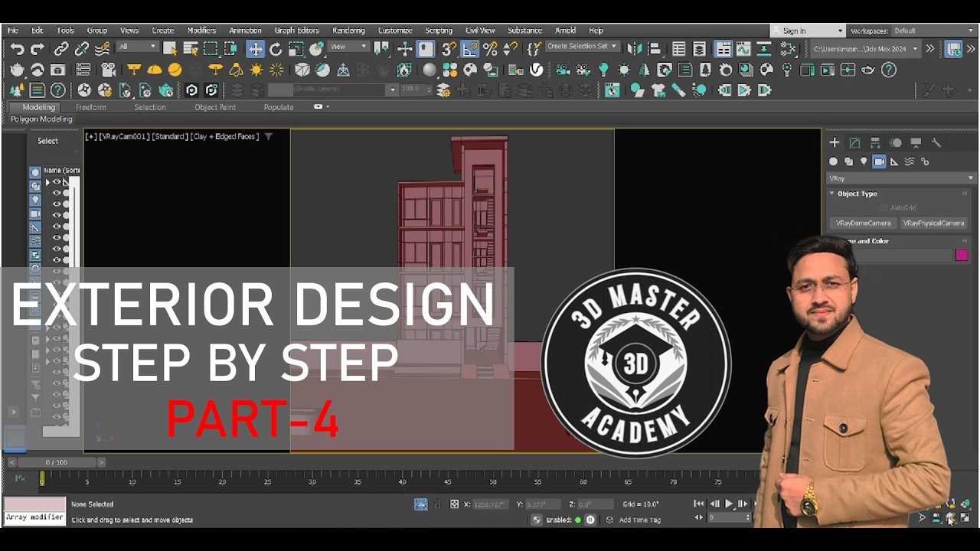Click the Sign In button
980x551 pixels.
click(x=806, y=31)
